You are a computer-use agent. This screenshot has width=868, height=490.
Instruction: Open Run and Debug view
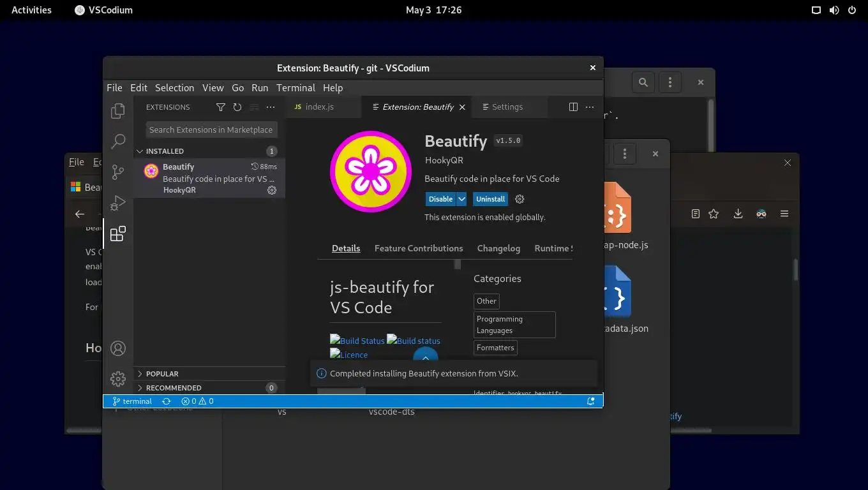coord(118,203)
